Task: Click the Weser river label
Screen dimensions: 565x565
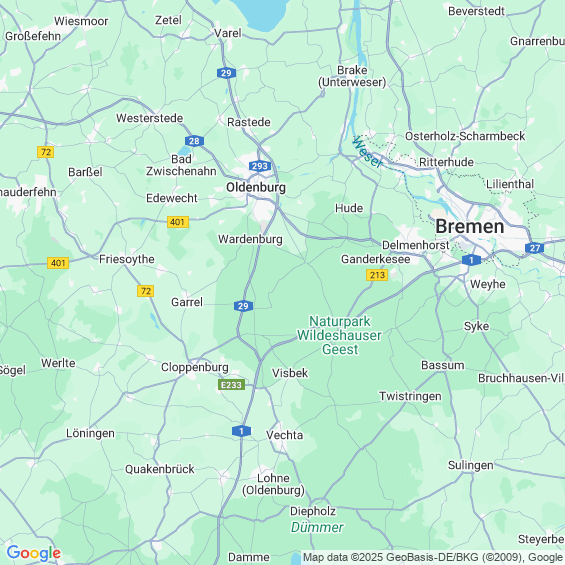Action: click(x=367, y=152)
